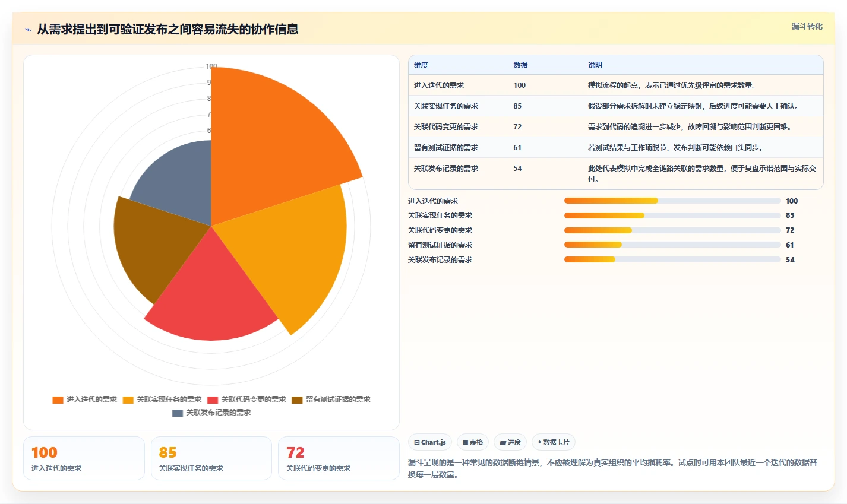Click the 数据 column header
This screenshot has width=847, height=504.
point(521,65)
